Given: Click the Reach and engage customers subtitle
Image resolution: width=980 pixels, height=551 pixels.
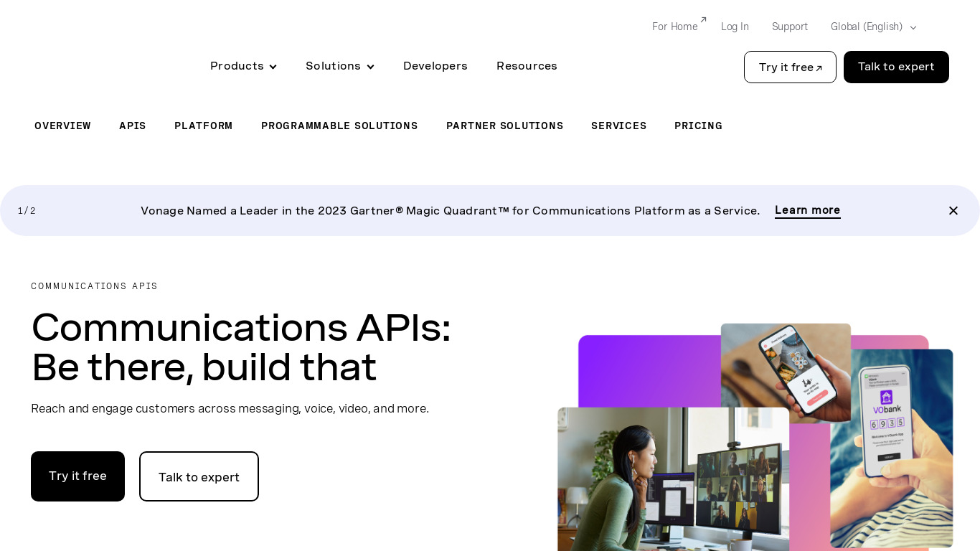Looking at the screenshot, I should click(x=230, y=408).
